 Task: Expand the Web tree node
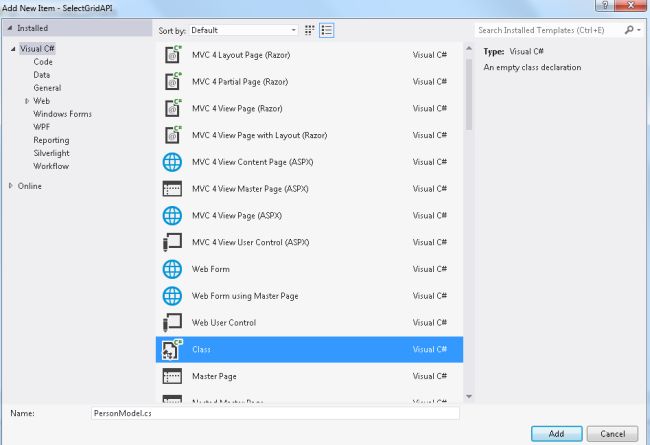click(27, 101)
